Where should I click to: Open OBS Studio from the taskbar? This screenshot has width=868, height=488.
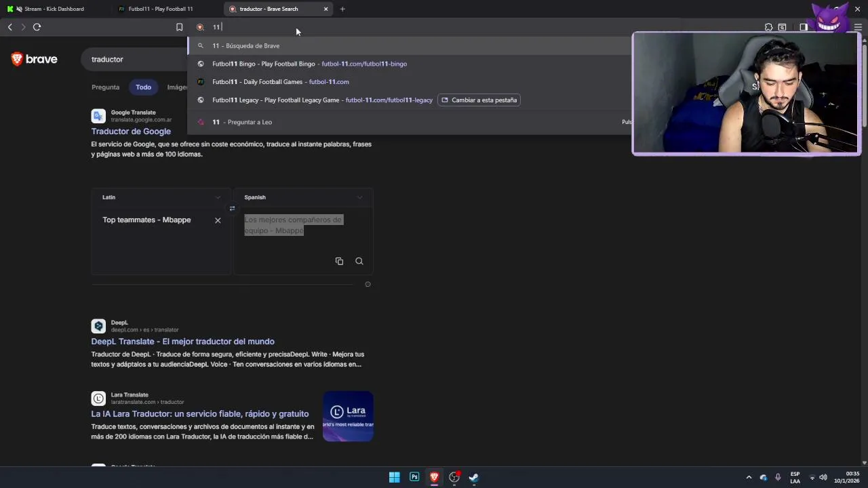454,477
